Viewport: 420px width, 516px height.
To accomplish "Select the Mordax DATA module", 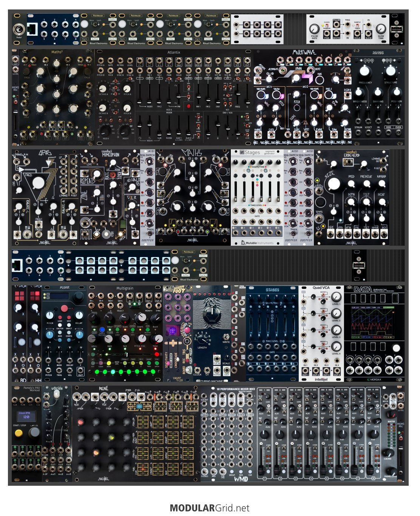I will pyautogui.click(x=374, y=333).
